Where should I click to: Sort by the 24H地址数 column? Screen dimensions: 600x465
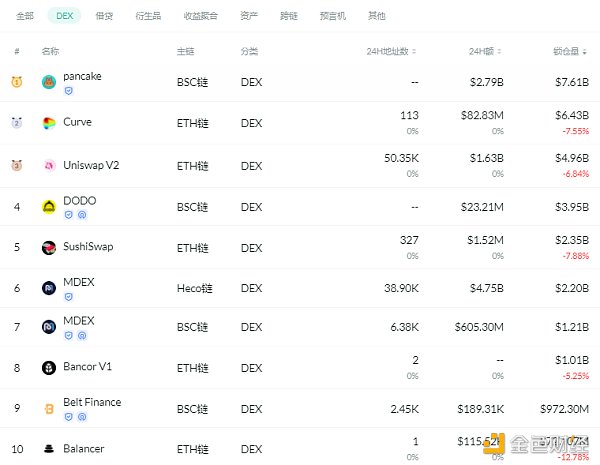[391, 51]
